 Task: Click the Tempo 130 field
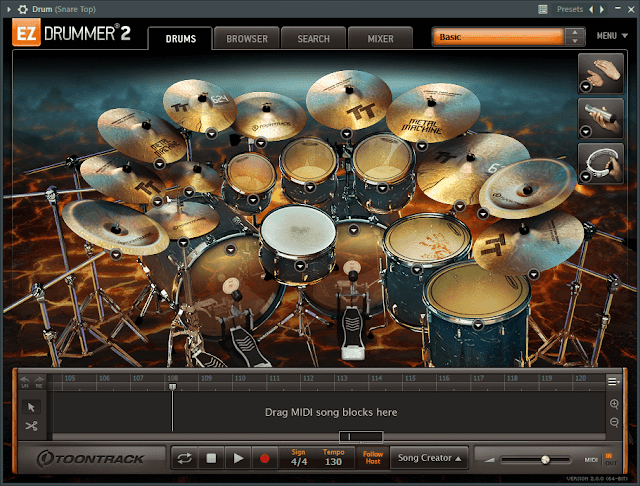point(333,457)
